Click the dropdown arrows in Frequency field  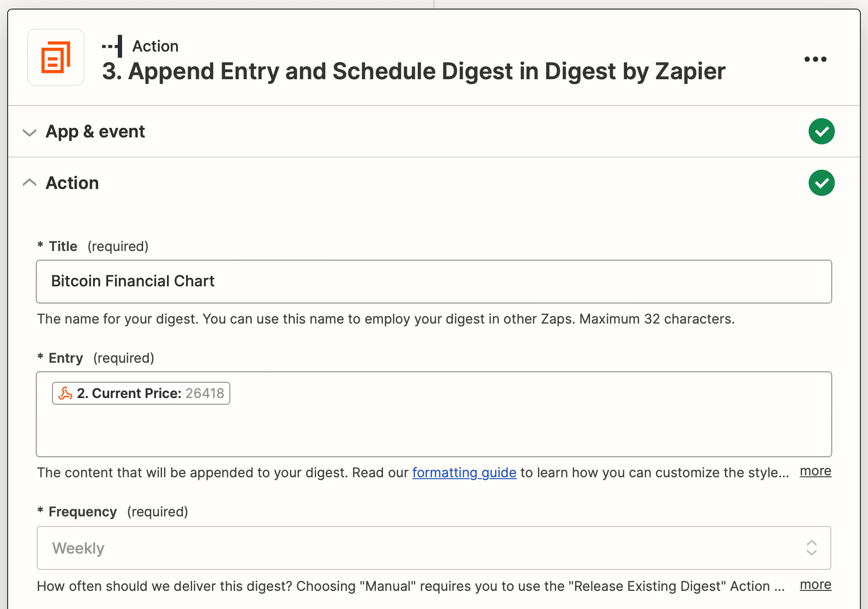[x=811, y=548]
